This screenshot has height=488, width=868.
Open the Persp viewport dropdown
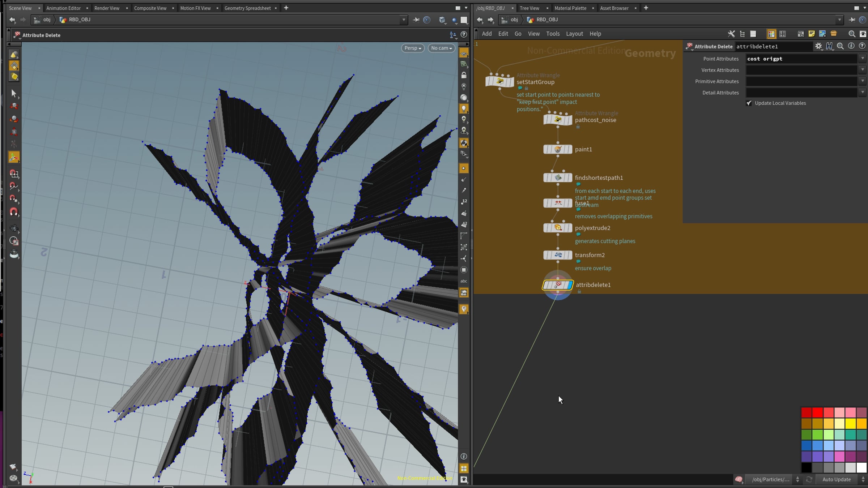(412, 48)
